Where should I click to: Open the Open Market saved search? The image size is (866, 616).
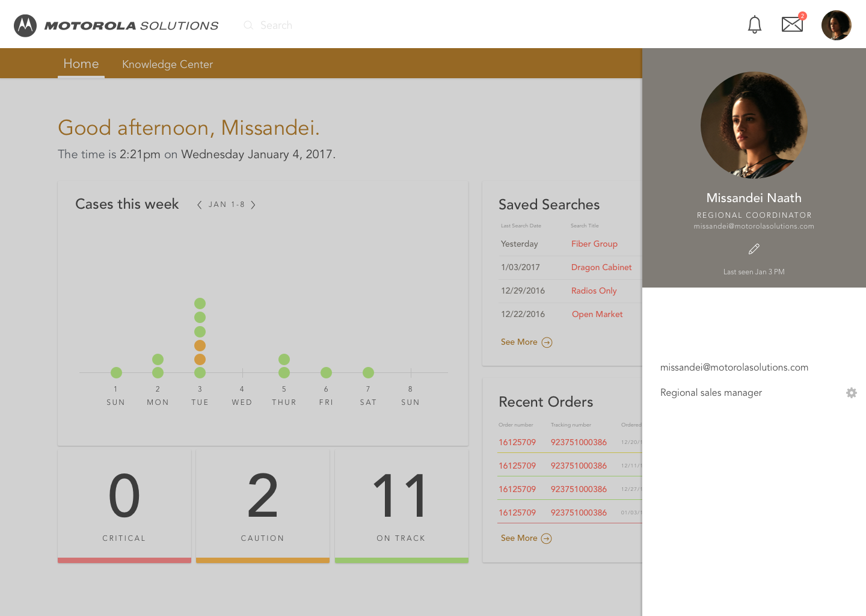click(x=597, y=314)
